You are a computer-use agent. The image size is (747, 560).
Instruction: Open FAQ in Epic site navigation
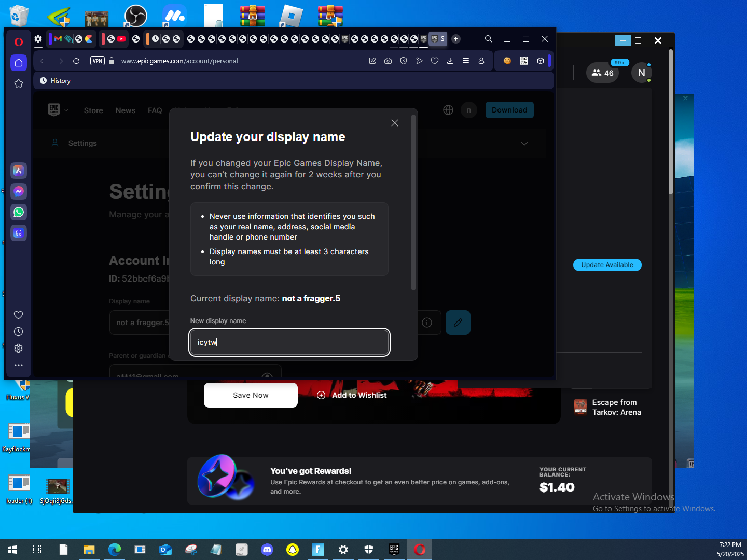coord(155,110)
